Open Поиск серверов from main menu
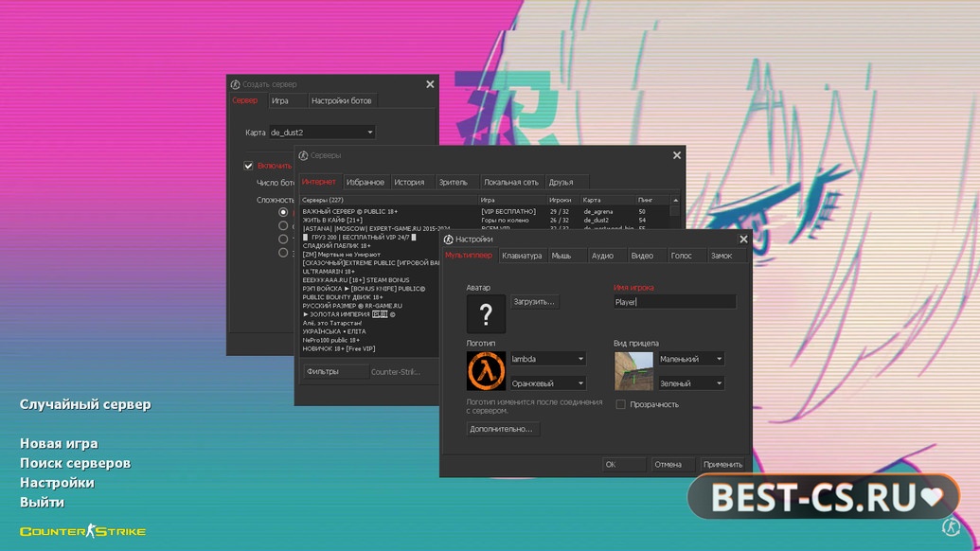980x551 pixels. pyautogui.click(x=75, y=463)
